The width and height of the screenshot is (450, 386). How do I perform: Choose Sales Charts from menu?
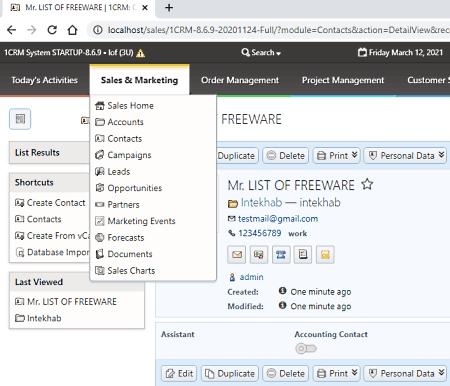(x=153, y=271)
